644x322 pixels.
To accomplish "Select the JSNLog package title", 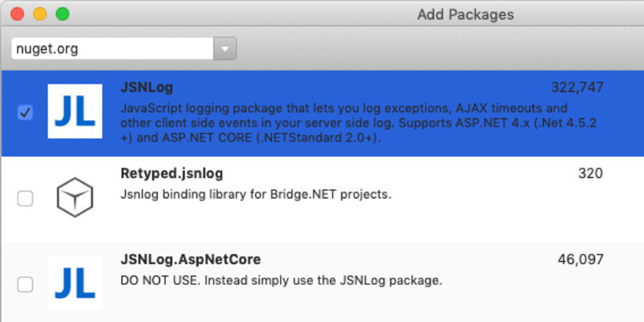I will click(147, 88).
